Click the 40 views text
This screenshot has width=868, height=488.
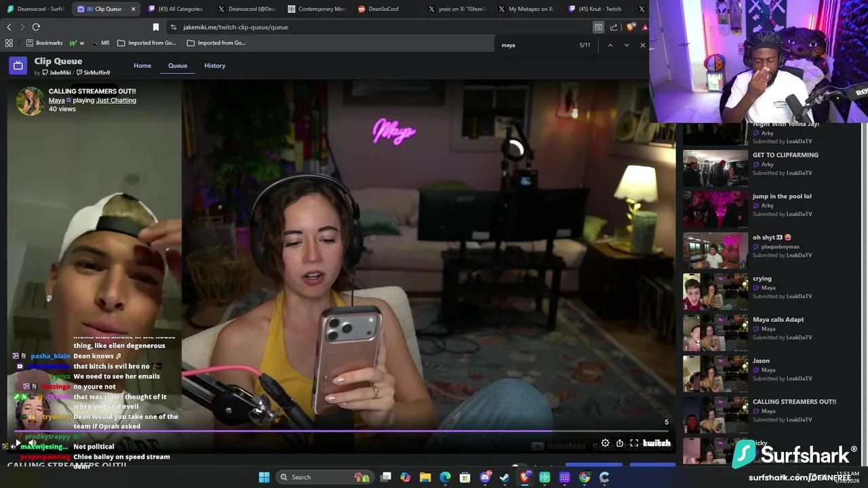coord(62,109)
